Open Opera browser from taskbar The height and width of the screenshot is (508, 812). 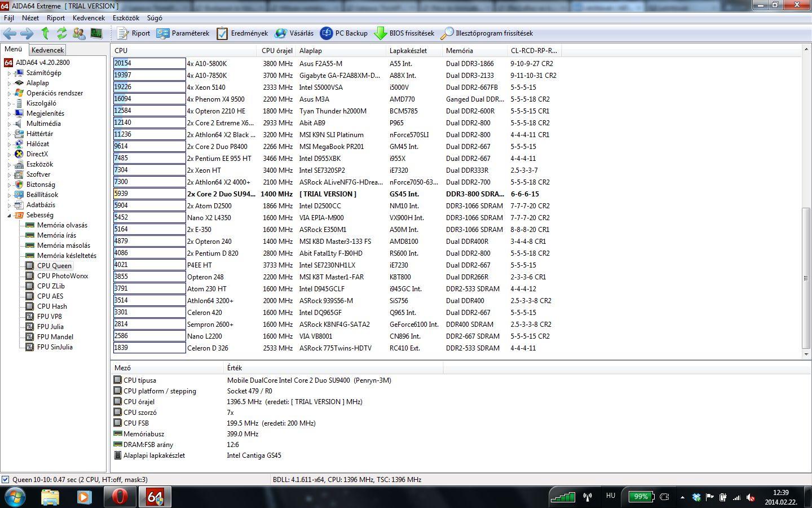[x=120, y=497]
